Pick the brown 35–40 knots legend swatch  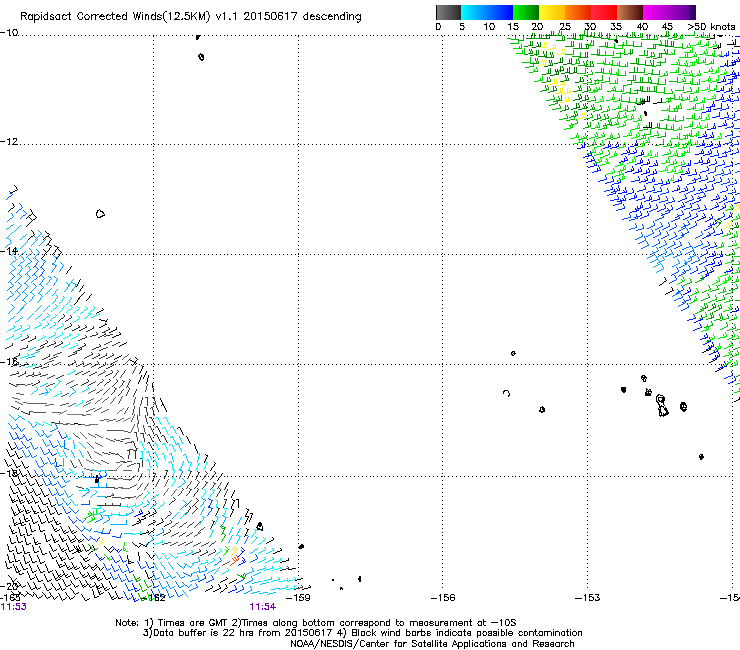630,12
